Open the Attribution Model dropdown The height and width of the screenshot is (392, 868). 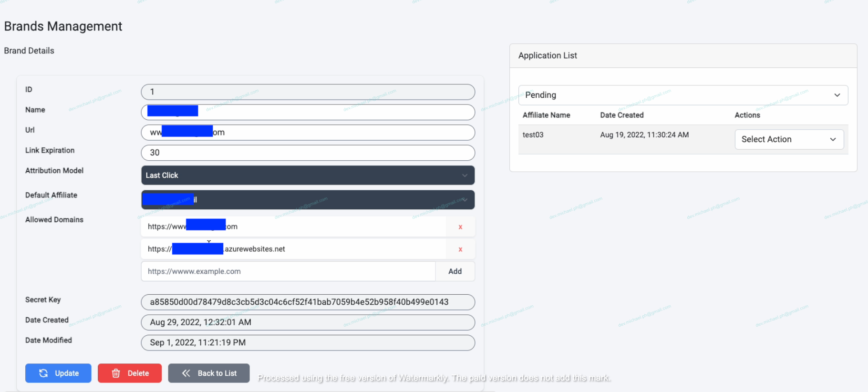pos(308,175)
